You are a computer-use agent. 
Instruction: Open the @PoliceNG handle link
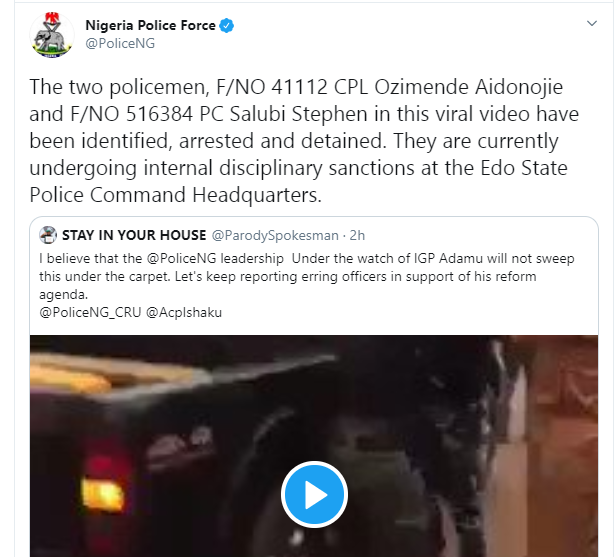(x=120, y=43)
